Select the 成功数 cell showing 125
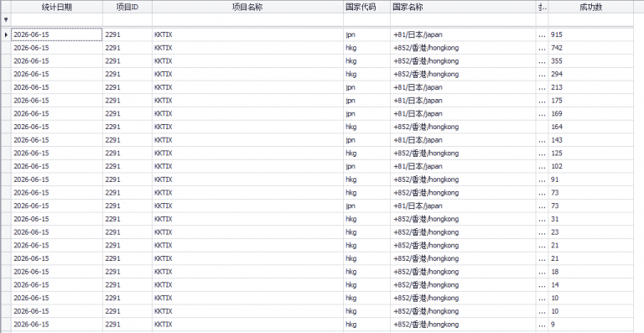Viewport: 644px width, 333px height. point(590,153)
